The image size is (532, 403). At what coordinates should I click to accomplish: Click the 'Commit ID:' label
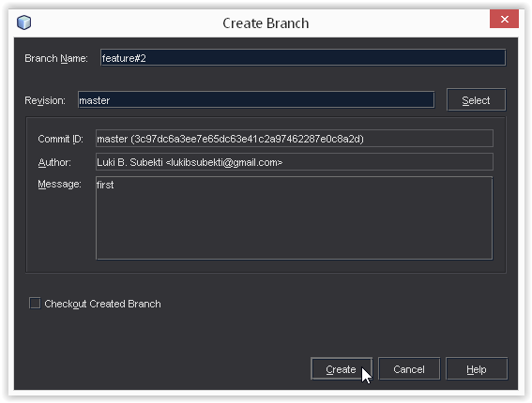(60, 139)
